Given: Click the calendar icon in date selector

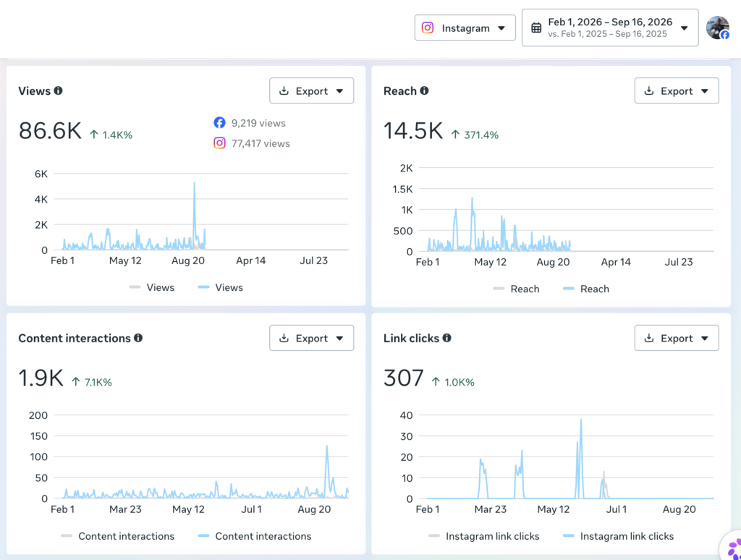Looking at the screenshot, I should pos(536,28).
